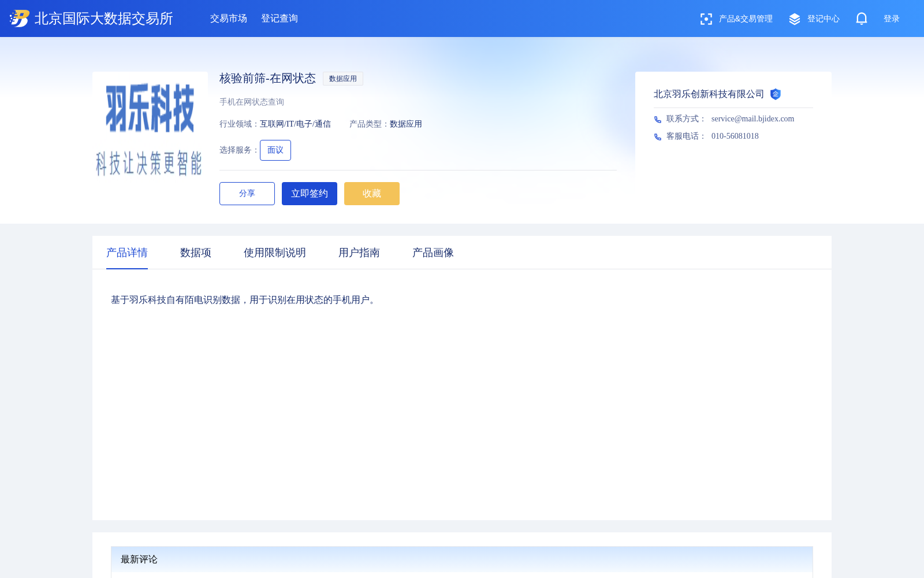Go to 登记中心

(824, 19)
